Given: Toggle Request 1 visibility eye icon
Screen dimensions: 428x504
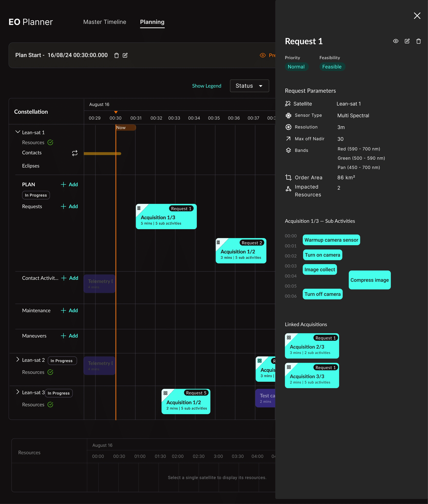Looking at the screenshot, I should click(x=396, y=41).
